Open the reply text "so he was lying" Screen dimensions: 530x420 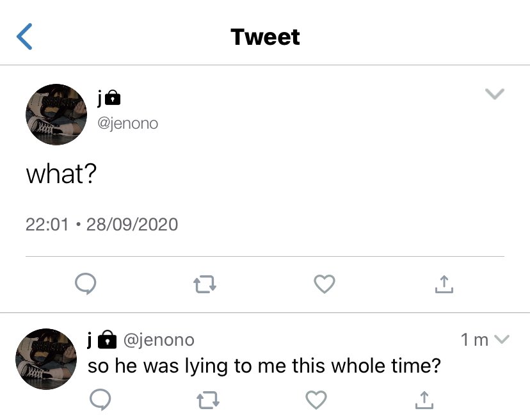tap(264, 366)
